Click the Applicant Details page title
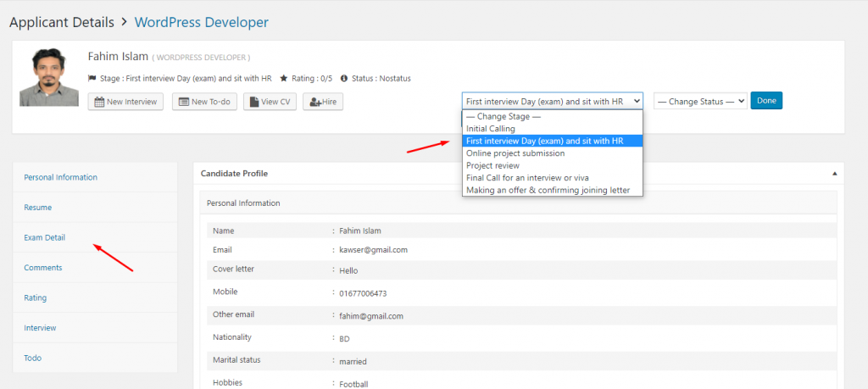The height and width of the screenshot is (389, 868). 62,22
